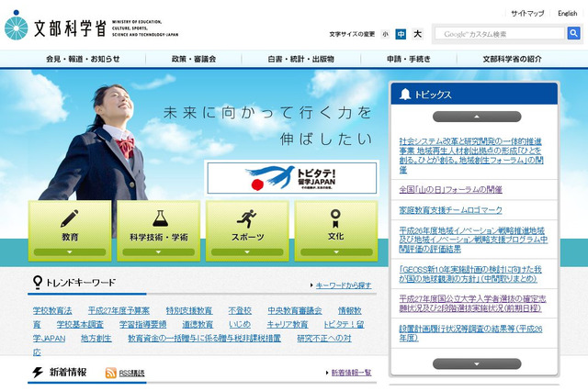Open キーワードから探す link
Viewport: 588px width, 391px height.
pos(344,285)
